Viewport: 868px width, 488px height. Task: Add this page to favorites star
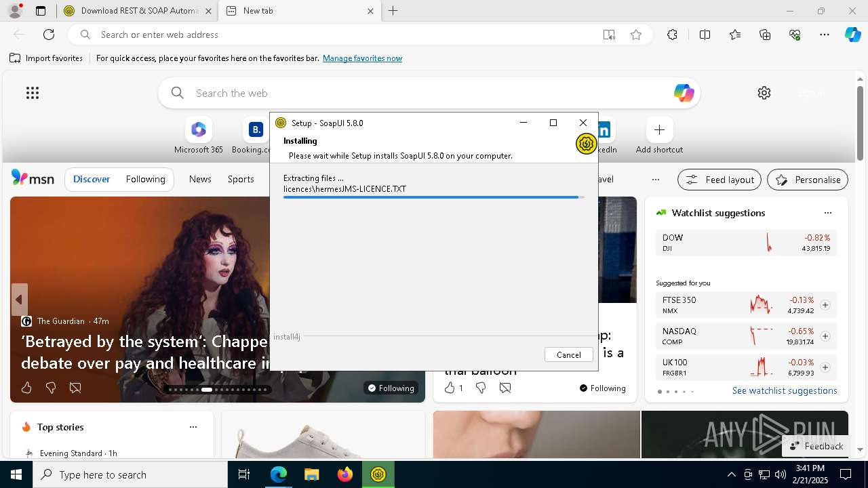[x=636, y=35]
